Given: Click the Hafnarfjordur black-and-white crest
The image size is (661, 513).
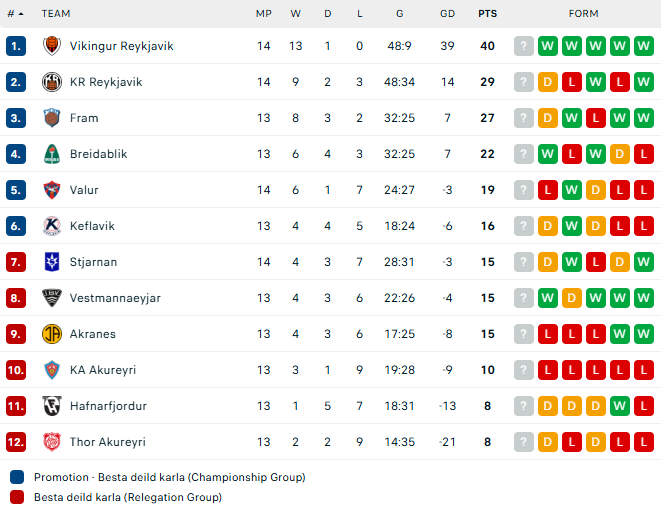Looking at the screenshot, I should (x=52, y=406).
